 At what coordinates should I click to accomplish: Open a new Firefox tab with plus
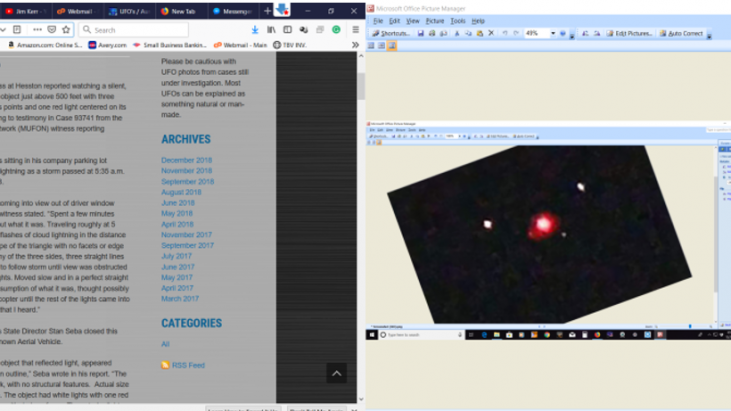(x=267, y=11)
